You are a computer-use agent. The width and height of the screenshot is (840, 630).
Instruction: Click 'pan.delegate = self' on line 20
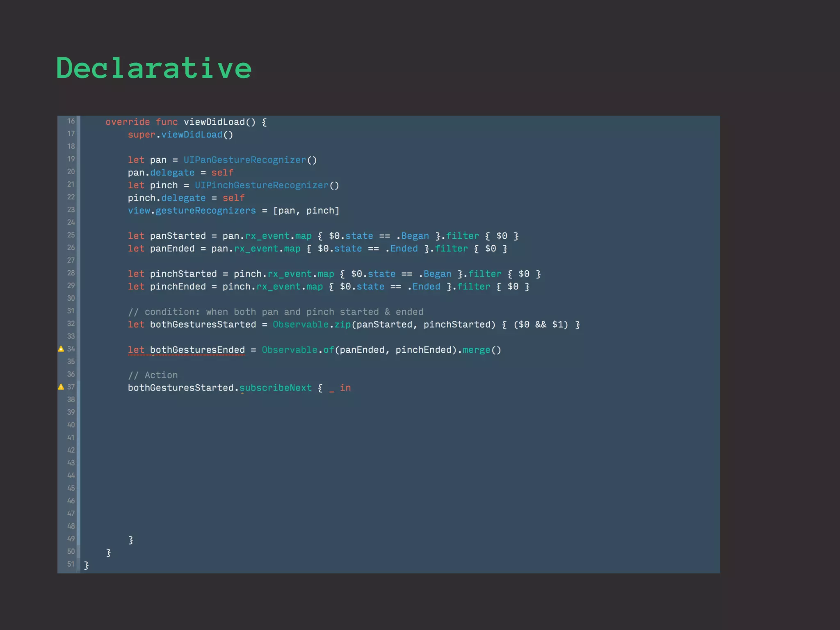coord(180,173)
